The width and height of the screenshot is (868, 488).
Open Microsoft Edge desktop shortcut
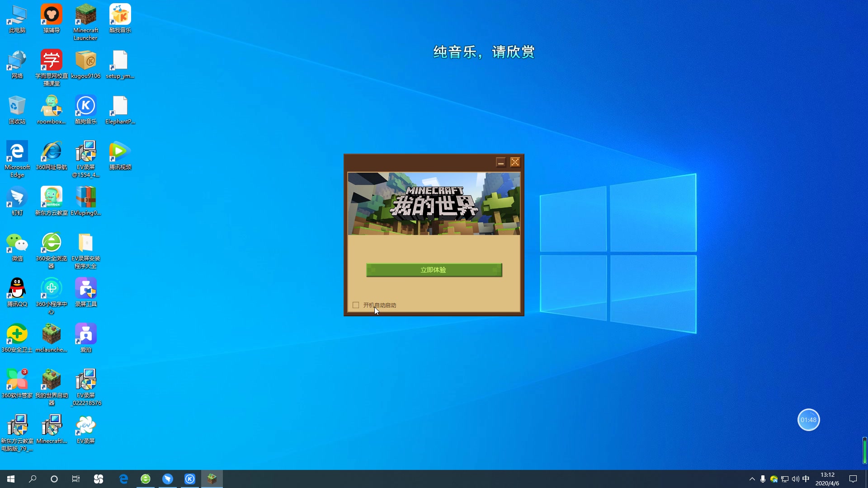click(17, 160)
